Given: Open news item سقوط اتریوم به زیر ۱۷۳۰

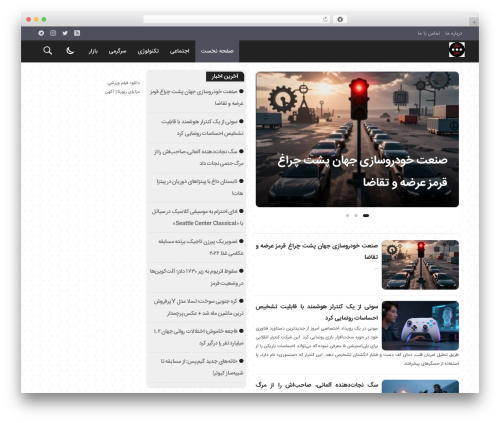Looking at the screenshot, I should pyautogui.click(x=197, y=277).
